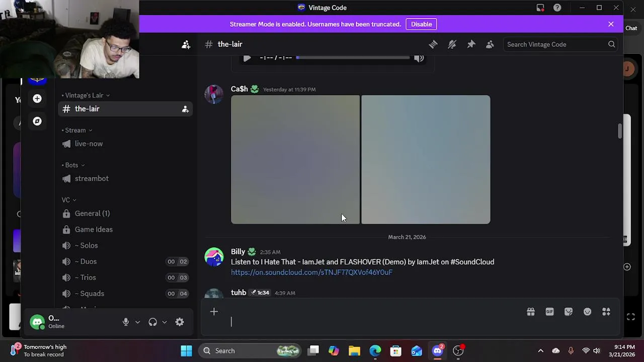Click the chat scrollbar thumb
Screen dimensions: 644x362
(x=620, y=131)
